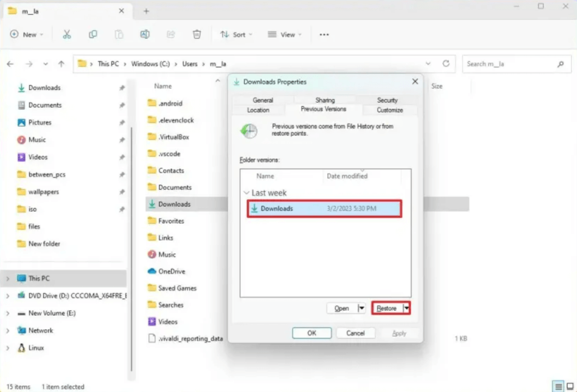Screen dimensions: 577x392
Task: Click the Up arrow to go to parent folder
Action: point(61,64)
